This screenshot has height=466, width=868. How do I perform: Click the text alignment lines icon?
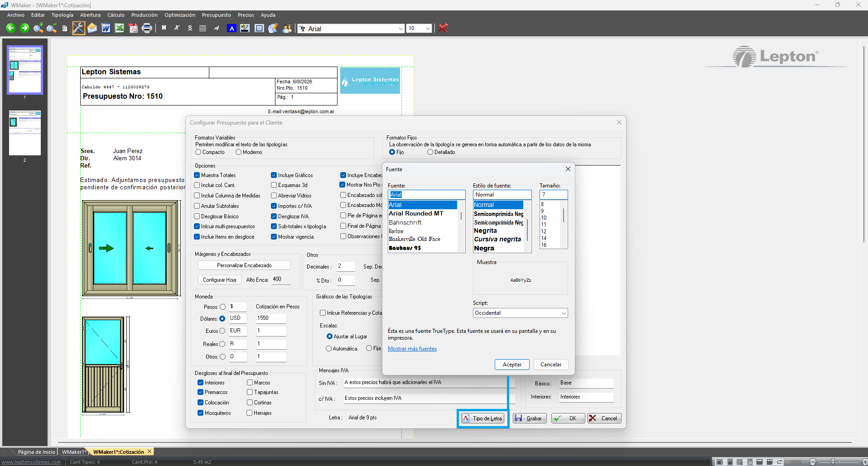[203, 28]
